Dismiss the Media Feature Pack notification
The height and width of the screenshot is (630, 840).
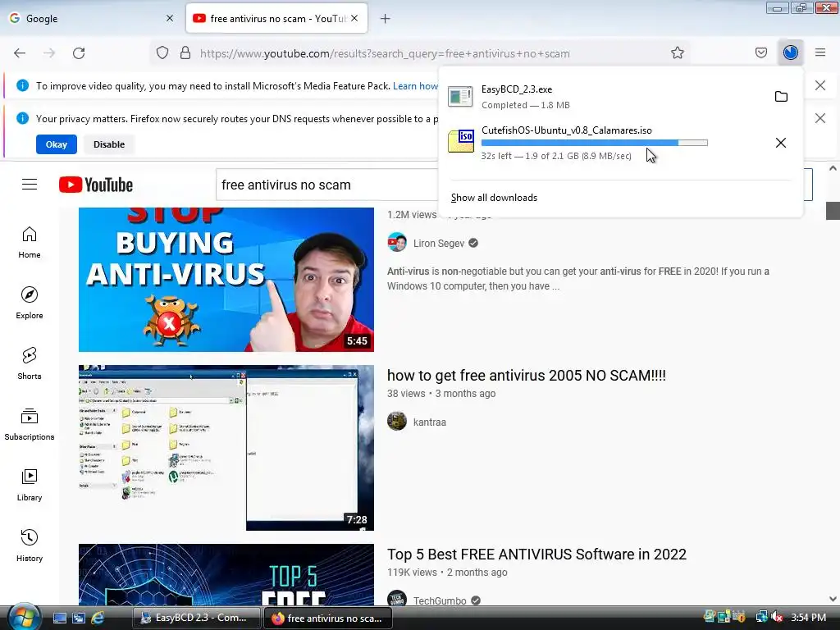(819, 85)
